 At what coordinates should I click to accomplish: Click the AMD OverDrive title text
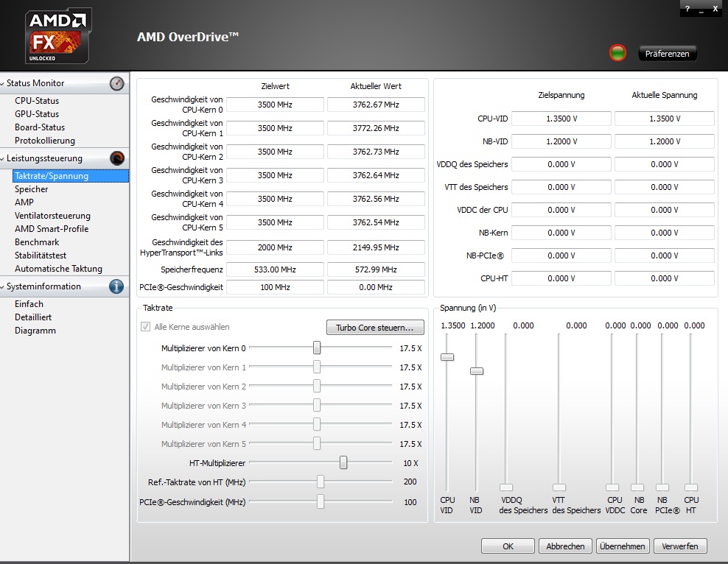pos(188,37)
